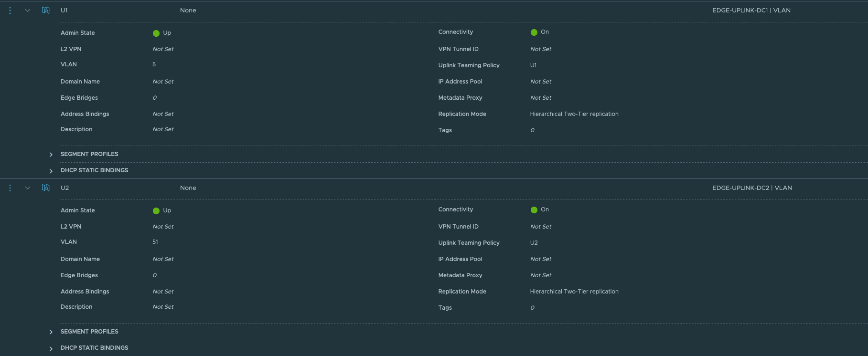Select the U1 segment name

pos(64,10)
